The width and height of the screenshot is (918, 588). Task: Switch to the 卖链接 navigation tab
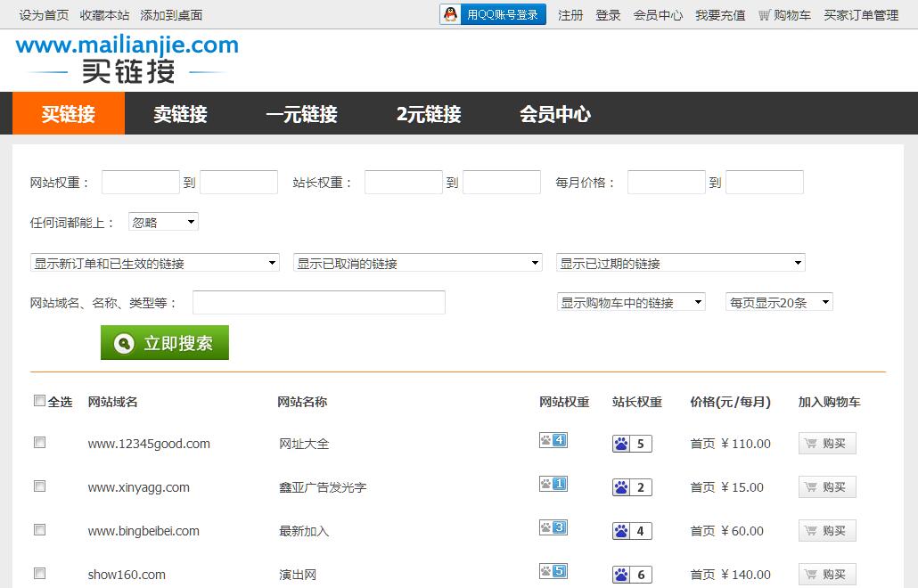tap(180, 114)
